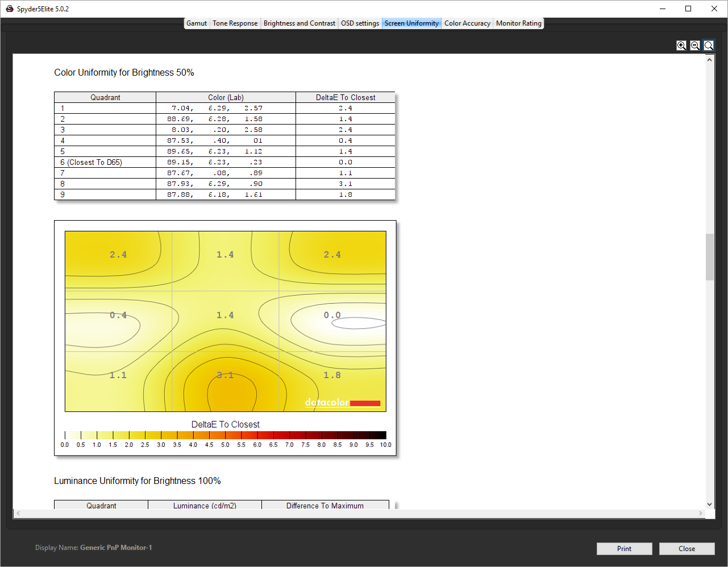Open the Monitor Rating tab
Image resolution: width=728 pixels, height=567 pixels.
tap(519, 23)
